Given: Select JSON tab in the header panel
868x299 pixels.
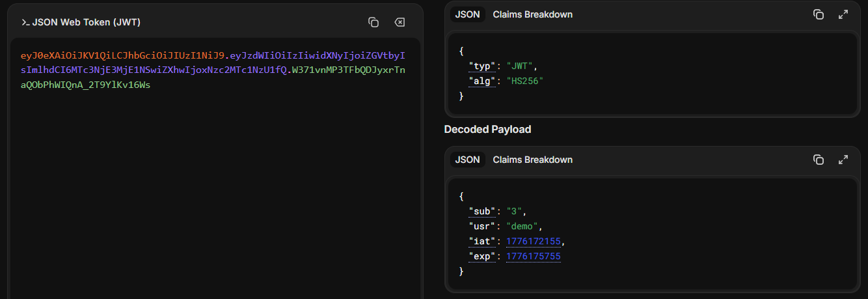Looking at the screenshot, I should (467, 14).
